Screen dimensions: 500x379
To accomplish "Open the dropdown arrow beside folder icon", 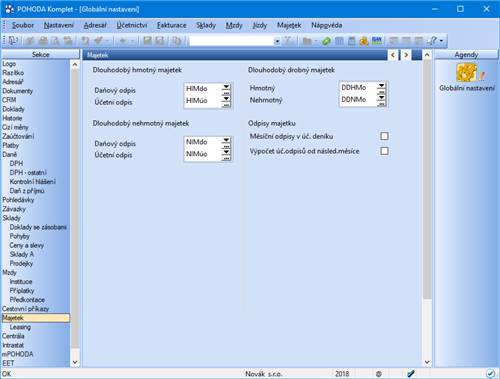I will pyautogui.click(x=316, y=41).
